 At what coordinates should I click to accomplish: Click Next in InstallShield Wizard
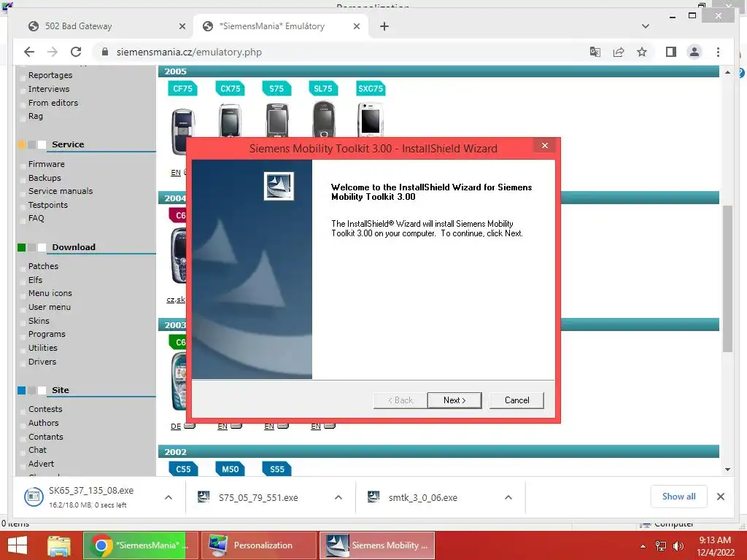tap(454, 400)
